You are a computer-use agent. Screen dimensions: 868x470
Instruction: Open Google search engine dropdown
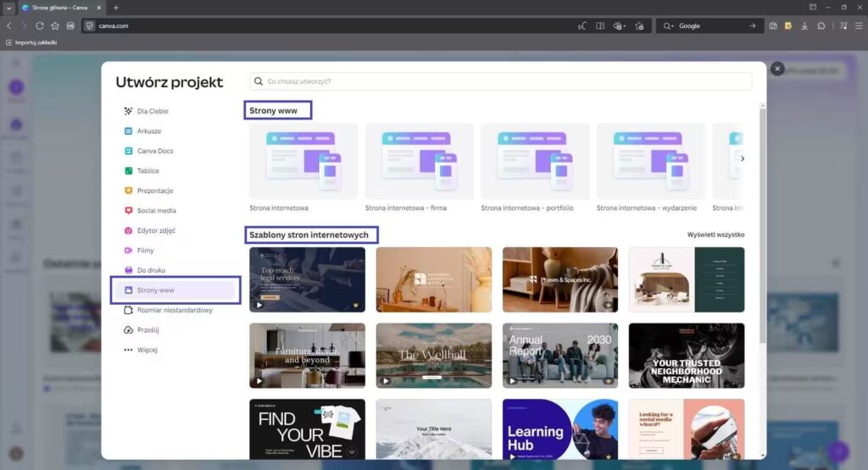click(x=668, y=26)
